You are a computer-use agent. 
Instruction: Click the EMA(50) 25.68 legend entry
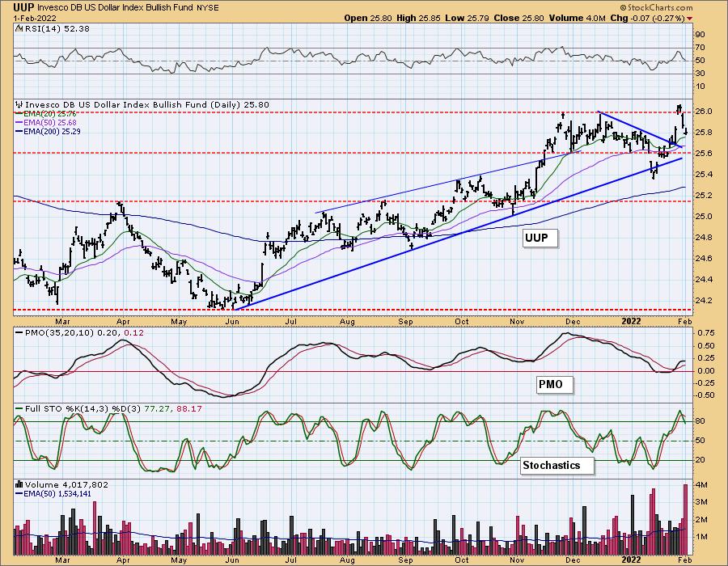tap(45, 122)
